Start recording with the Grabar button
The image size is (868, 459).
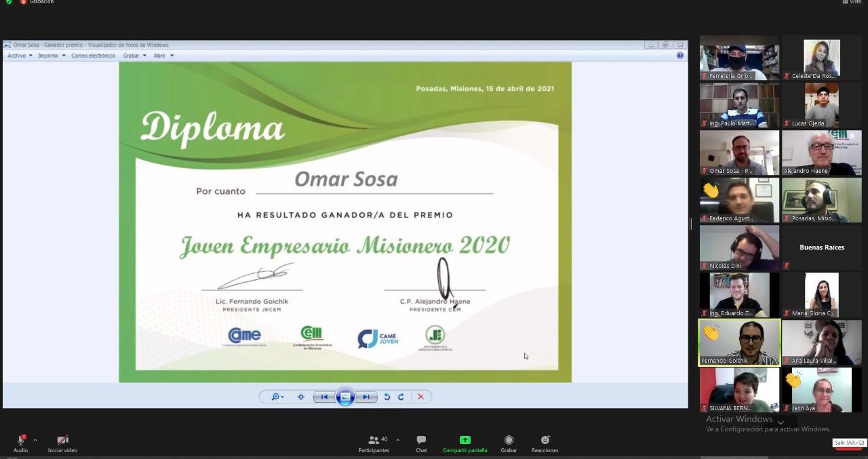[x=509, y=443]
